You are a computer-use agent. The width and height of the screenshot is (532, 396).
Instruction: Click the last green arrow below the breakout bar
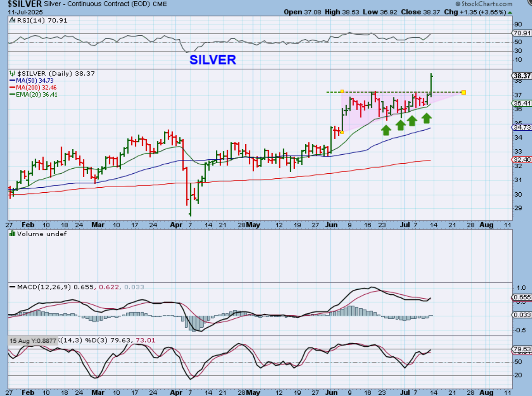[x=427, y=118]
